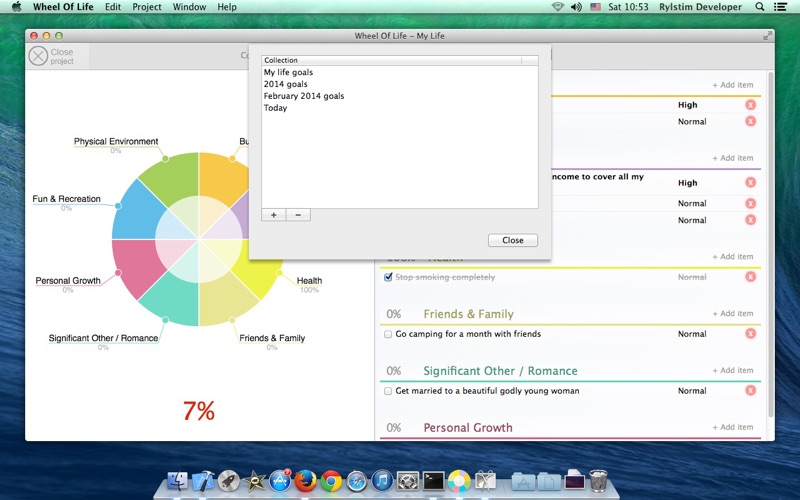The image size is (800, 500).
Task: Open iTunes from the dock
Action: pos(382,481)
